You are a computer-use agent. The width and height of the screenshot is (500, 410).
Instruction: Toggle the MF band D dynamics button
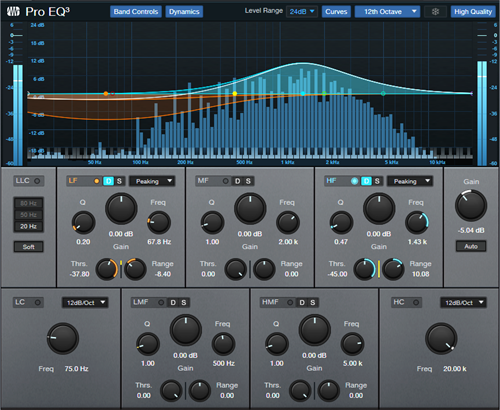(x=237, y=181)
